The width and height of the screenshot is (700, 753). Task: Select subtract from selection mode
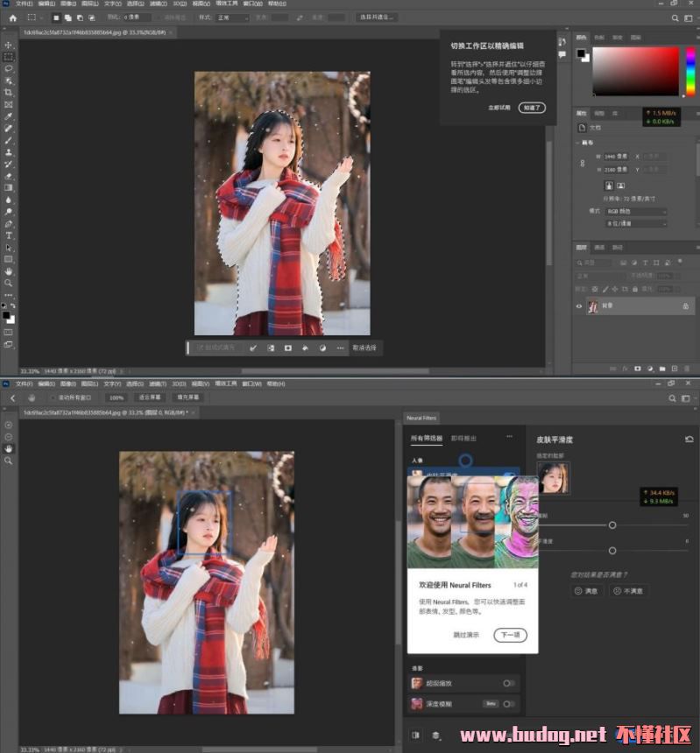(x=80, y=18)
